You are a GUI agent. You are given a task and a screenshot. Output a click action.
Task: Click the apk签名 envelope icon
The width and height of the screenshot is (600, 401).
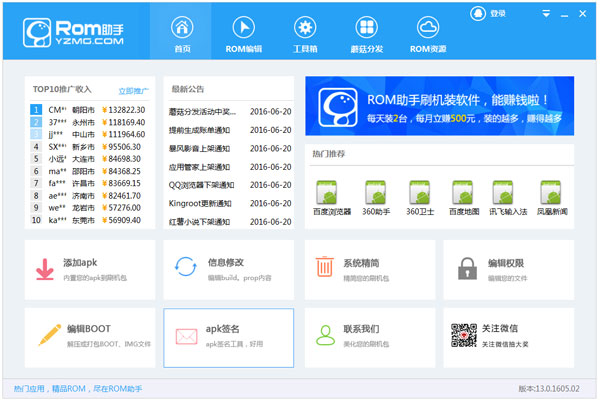[186, 336]
